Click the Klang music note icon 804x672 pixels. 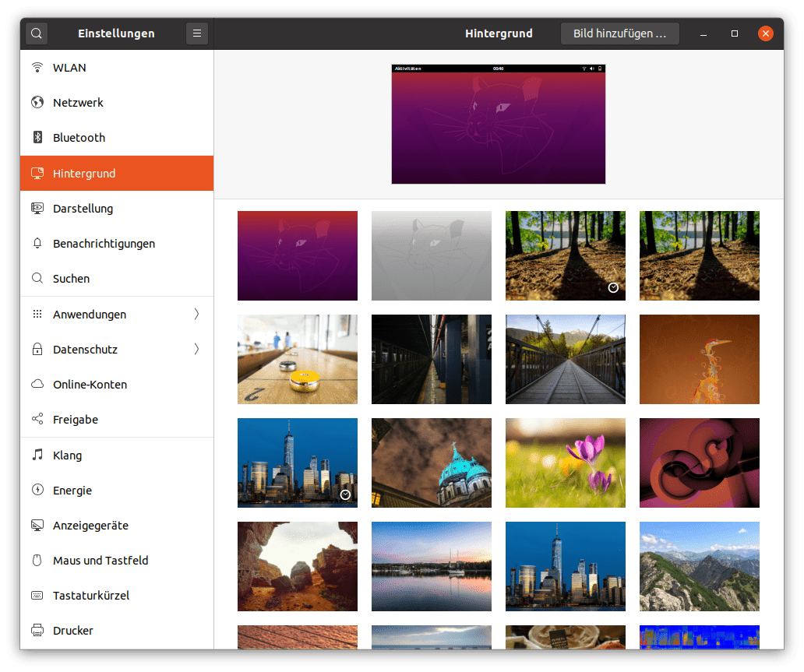click(37, 456)
